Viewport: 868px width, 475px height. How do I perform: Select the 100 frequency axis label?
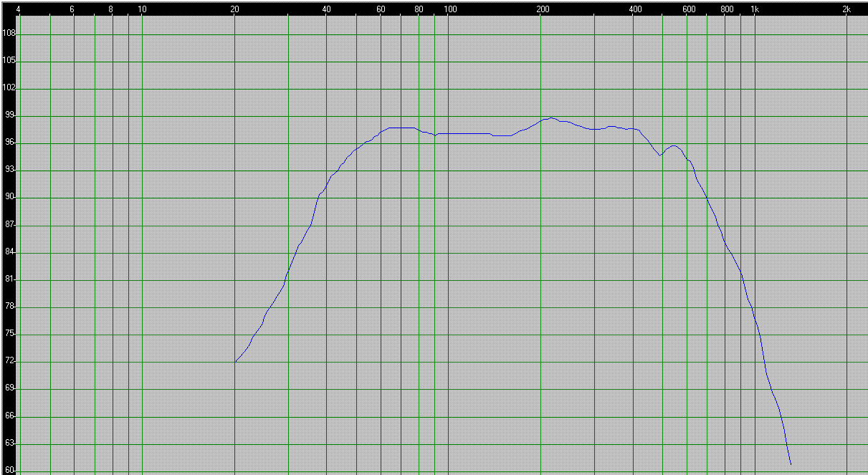coord(450,9)
